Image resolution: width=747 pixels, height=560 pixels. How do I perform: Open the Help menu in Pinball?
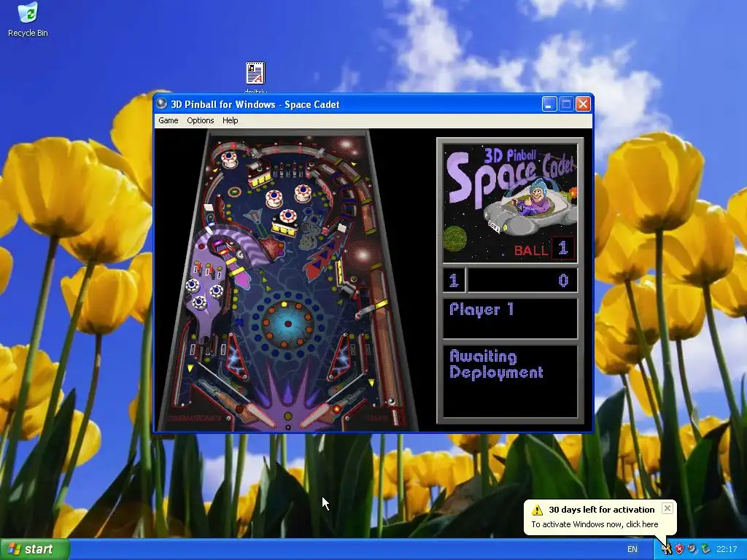230,120
